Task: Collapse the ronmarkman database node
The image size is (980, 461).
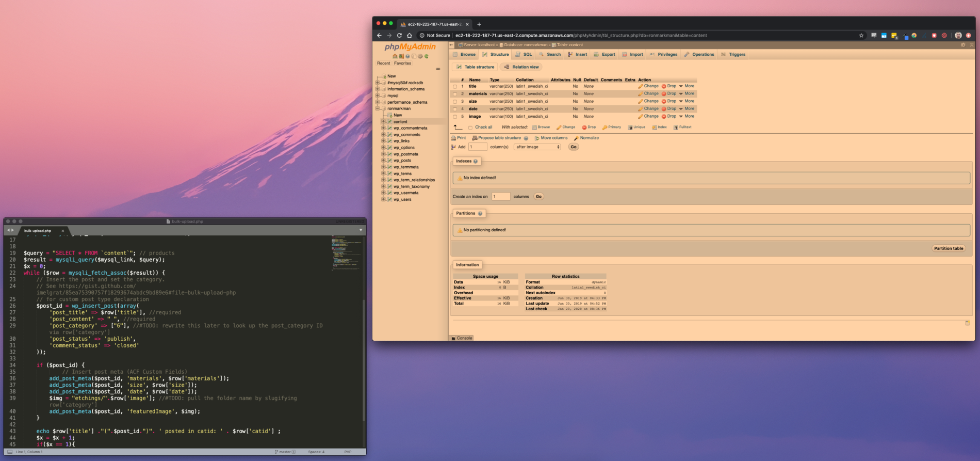Action: click(x=377, y=108)
